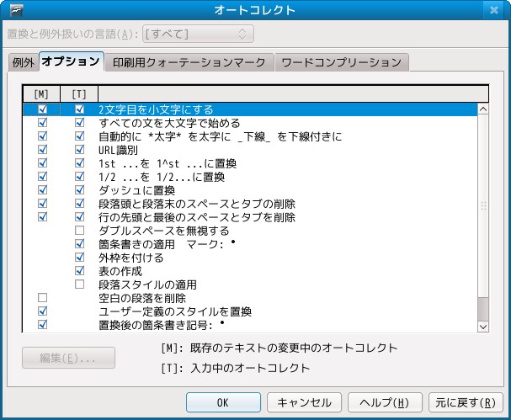Switch to the 例外 tab
Screen dimensions: 511x420
(x=23, y=62)
